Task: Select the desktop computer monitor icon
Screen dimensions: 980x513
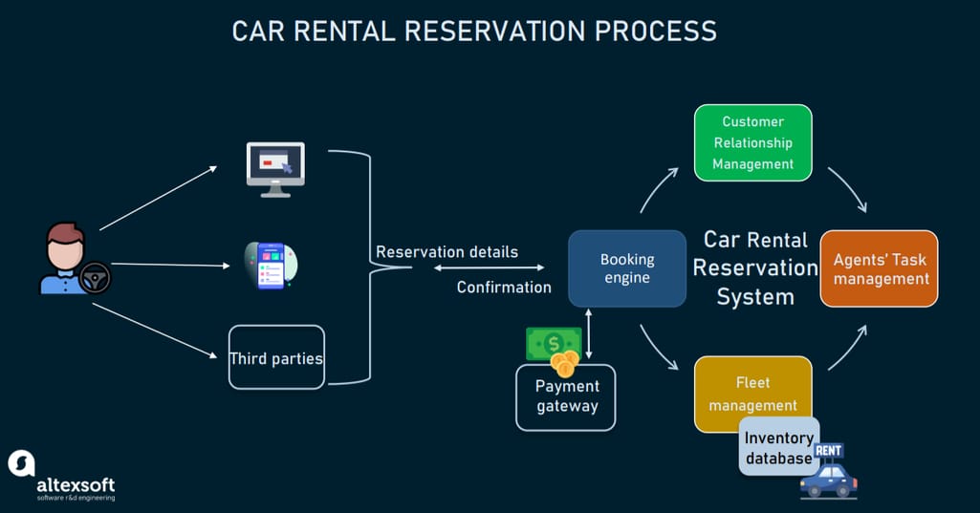Action: click(275, 169)
